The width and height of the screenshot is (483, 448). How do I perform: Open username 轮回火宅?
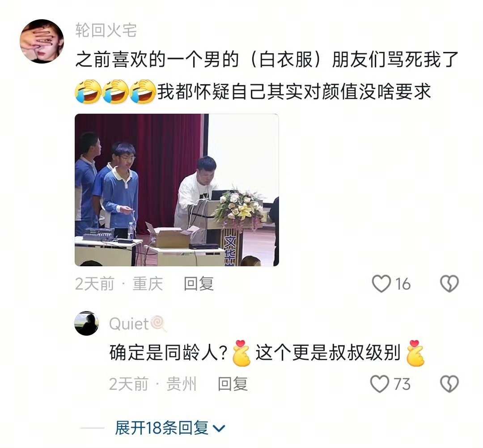(x=106, y=30)
